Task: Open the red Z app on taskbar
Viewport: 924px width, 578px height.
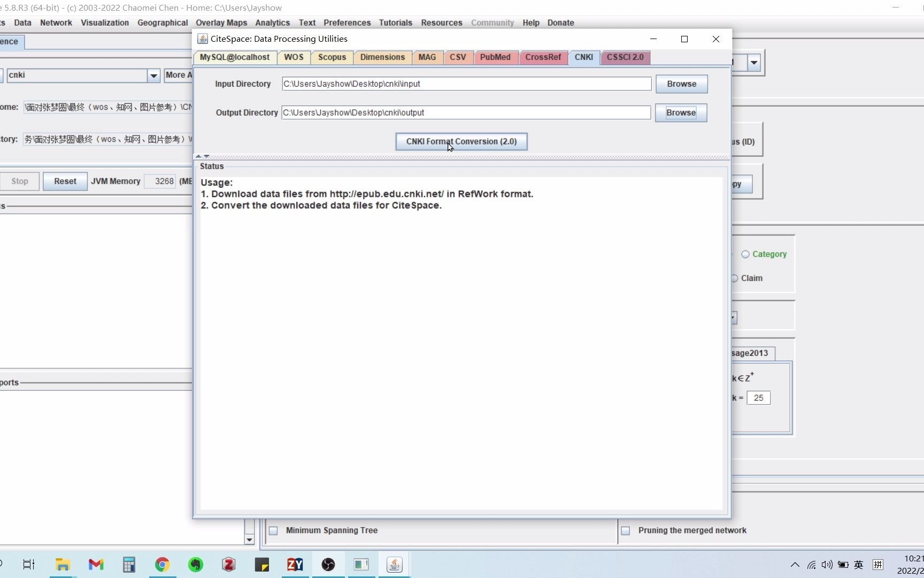Action: [x=229, y=564]
